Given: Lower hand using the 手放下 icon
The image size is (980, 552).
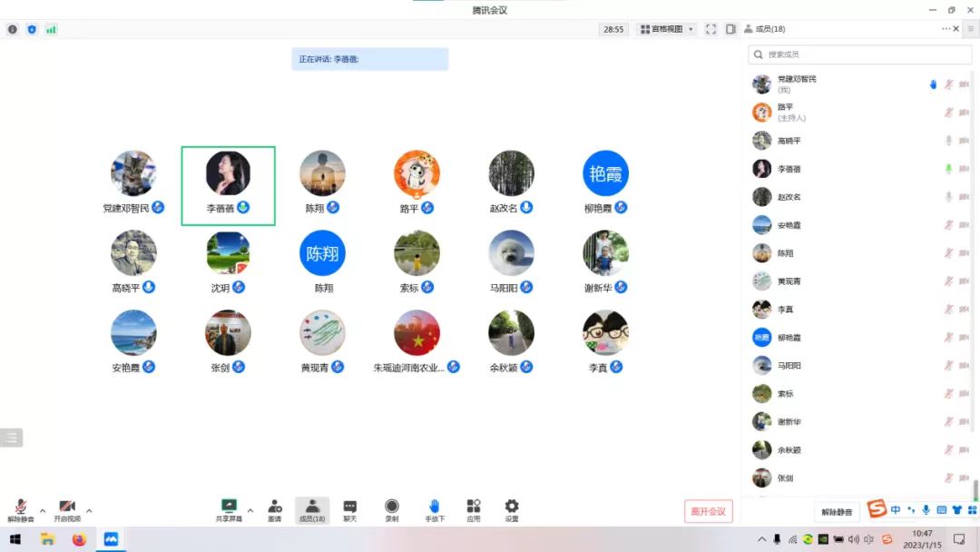Looking at the screenshot, I should 435,509.
